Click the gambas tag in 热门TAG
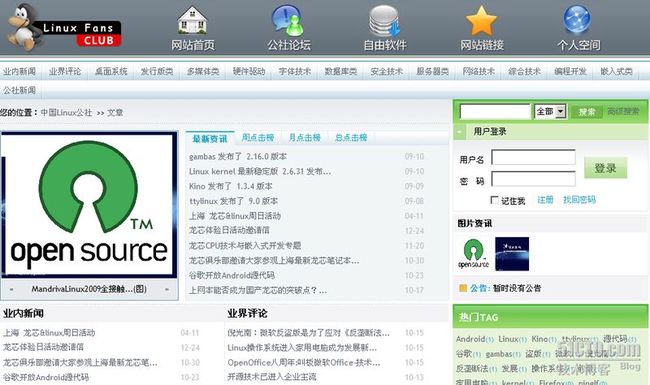 [499, 354]
